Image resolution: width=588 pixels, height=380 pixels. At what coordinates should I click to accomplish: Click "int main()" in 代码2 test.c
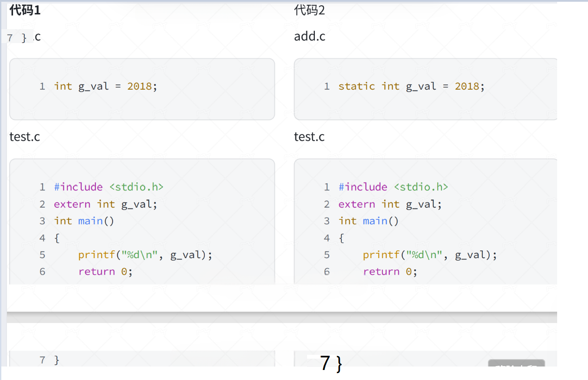click(368, 221)
